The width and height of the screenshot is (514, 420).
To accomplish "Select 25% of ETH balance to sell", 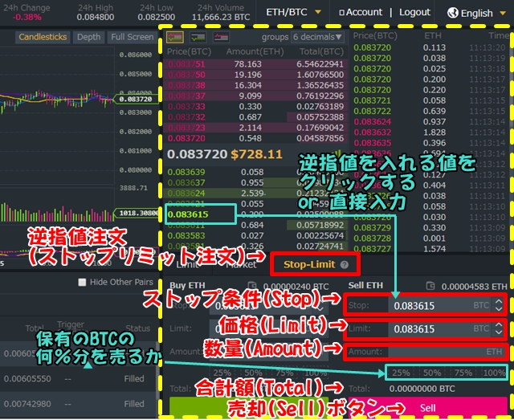I will [401, 373].
